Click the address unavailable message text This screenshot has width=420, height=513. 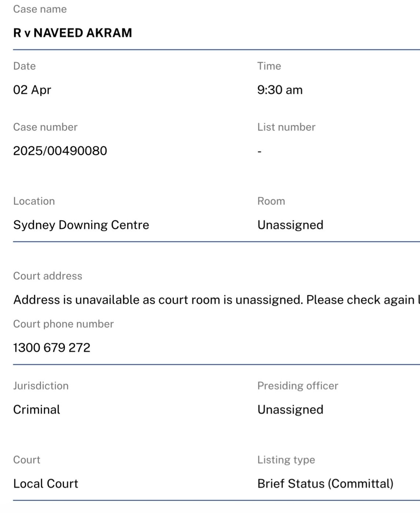216,300
